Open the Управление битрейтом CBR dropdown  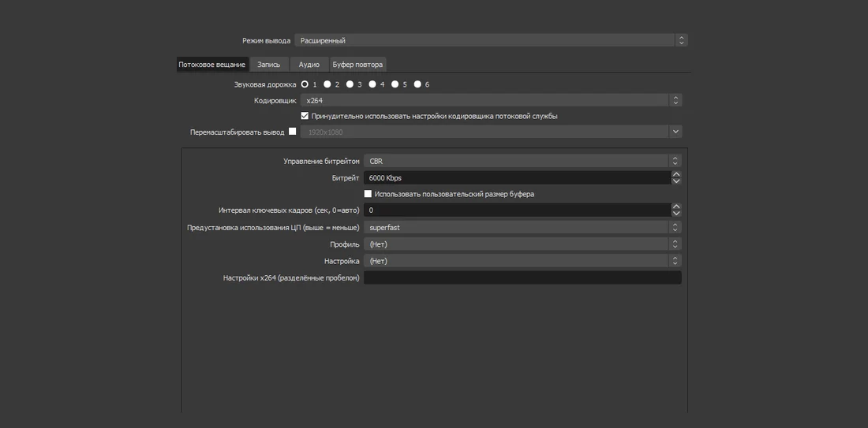click(x=522, y=161)
